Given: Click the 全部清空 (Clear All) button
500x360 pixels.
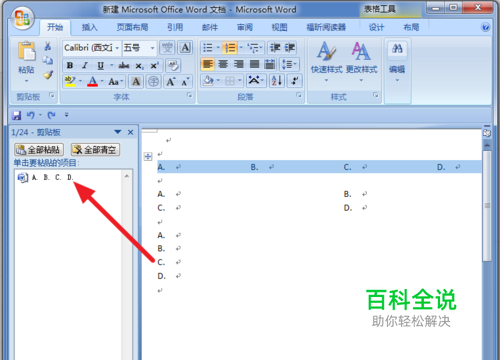Looking at the screenshot, I should [95, 150].
